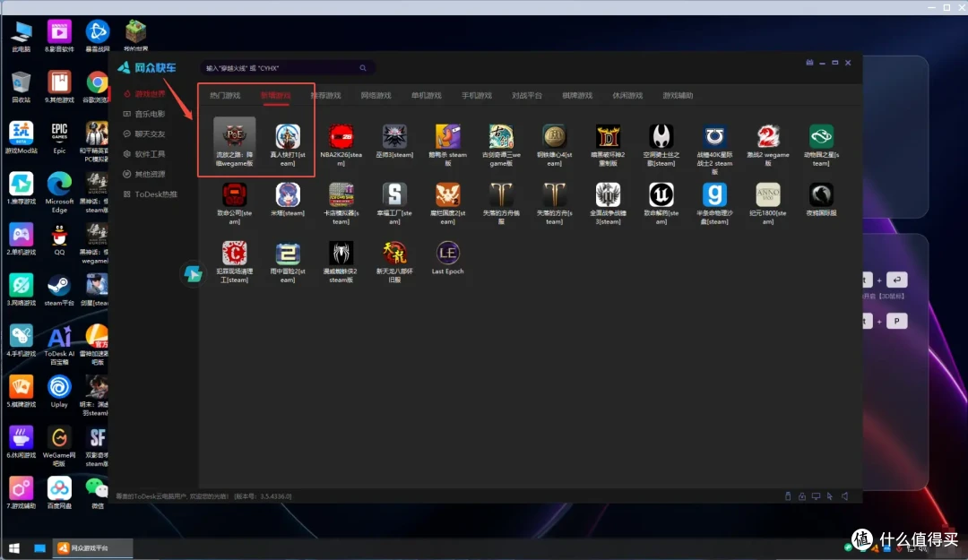Open the 游戏辅助 tab

coord(678,96)
